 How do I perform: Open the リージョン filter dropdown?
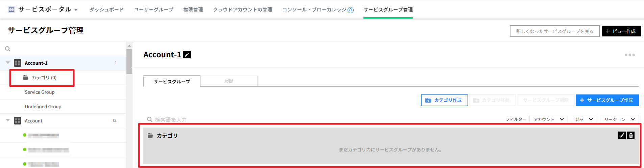pos(619,119)
